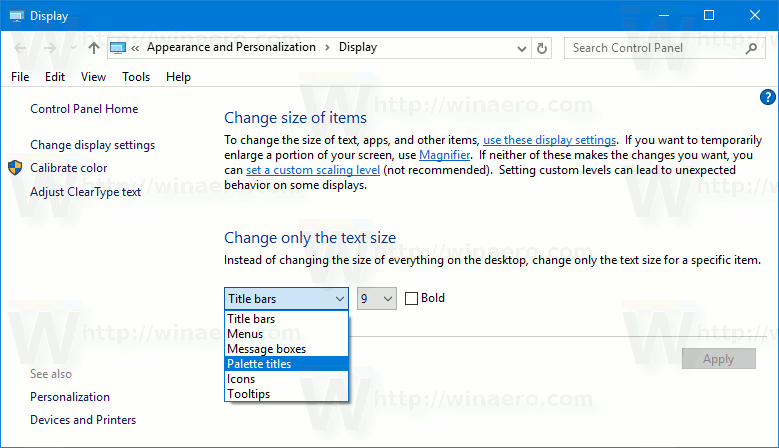Screen dimensions: 779x448
Task: Open the address bar history dropdown arrow
Action: point(522,48)
